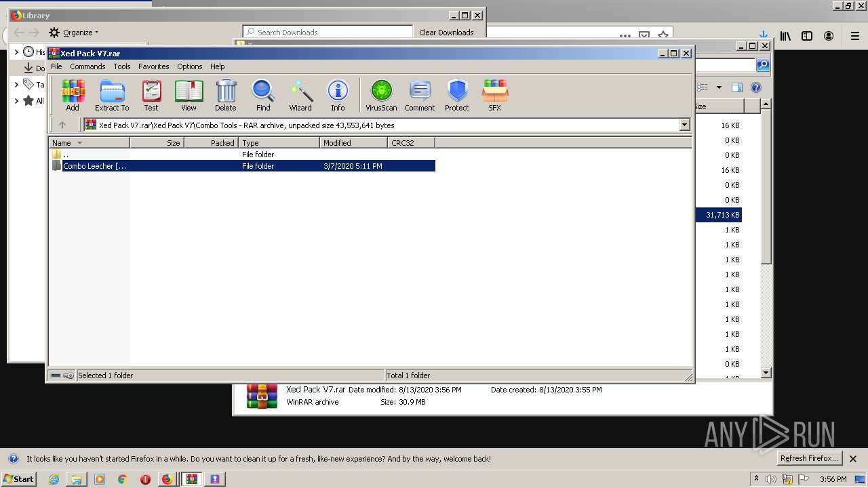Click the Protect shield icon
The height and width of the screenshot is (488, 868).
457,96
